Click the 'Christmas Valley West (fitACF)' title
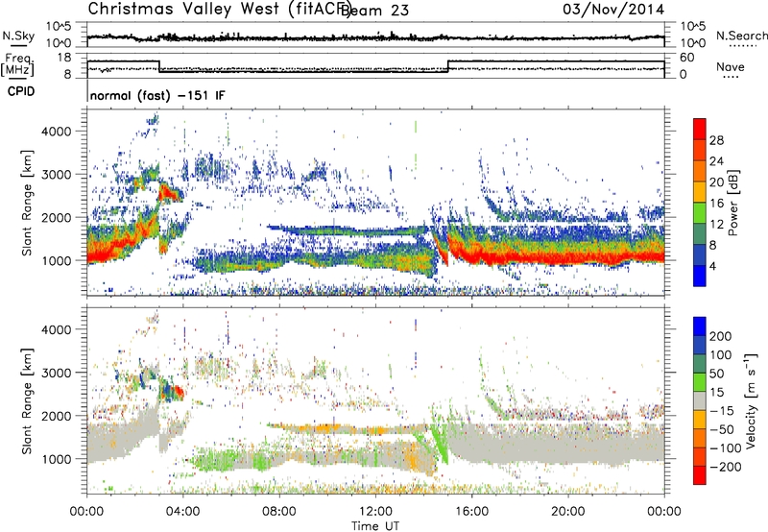 (x=219, y=9)
